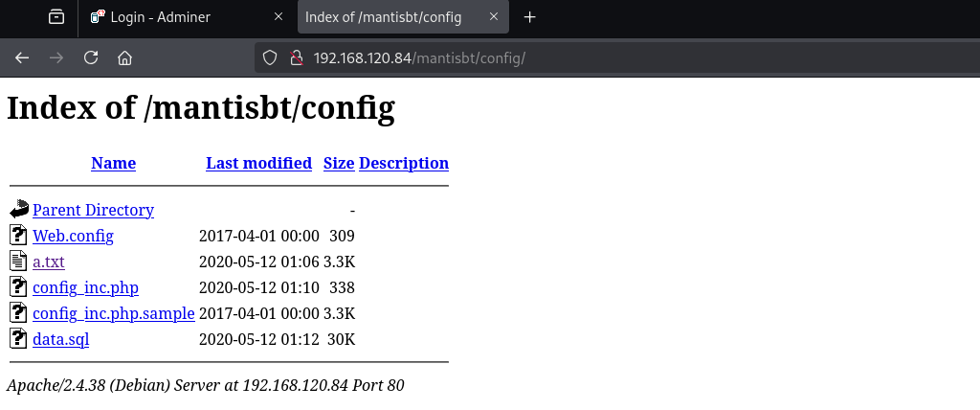Image resolution: width=980 pixels, height=410 pixels.
Task: Switch to the Login - Adminer tab
Action: (172, 17)
